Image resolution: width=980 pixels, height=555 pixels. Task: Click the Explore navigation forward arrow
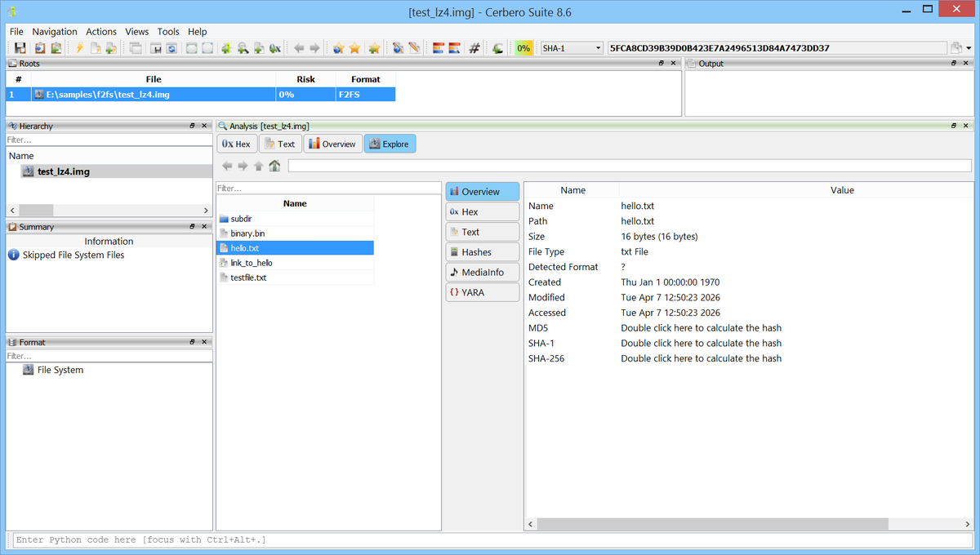[x=243, y=166]
